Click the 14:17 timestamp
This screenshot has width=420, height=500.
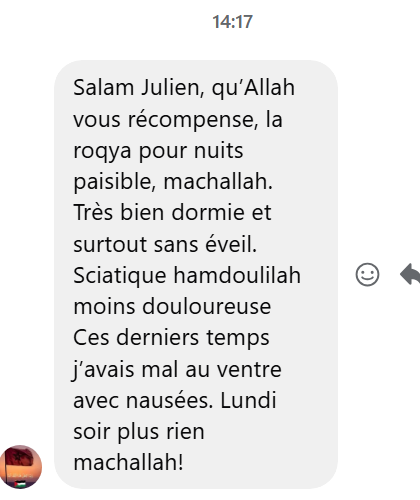(x=232, y=22)
